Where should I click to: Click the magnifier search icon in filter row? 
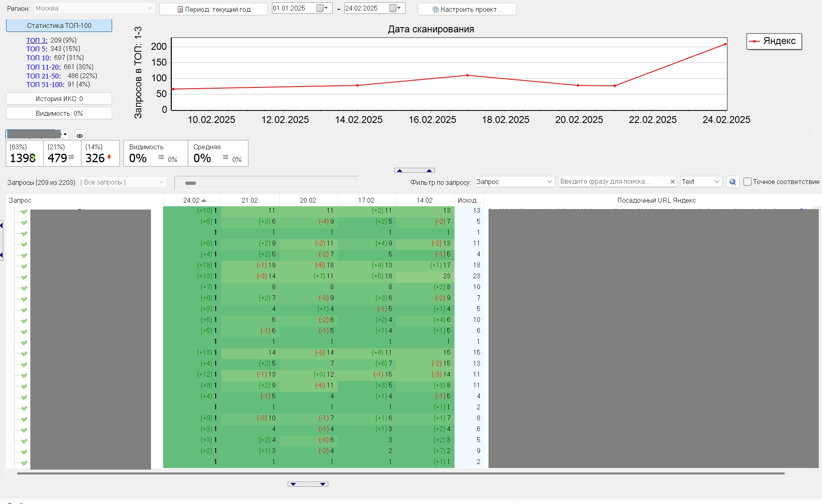coord(733,182)
